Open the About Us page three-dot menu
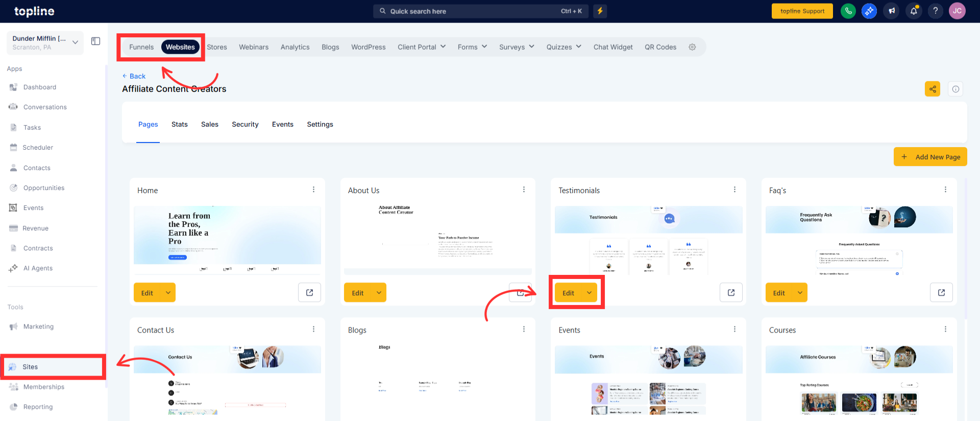 point(524,190)
